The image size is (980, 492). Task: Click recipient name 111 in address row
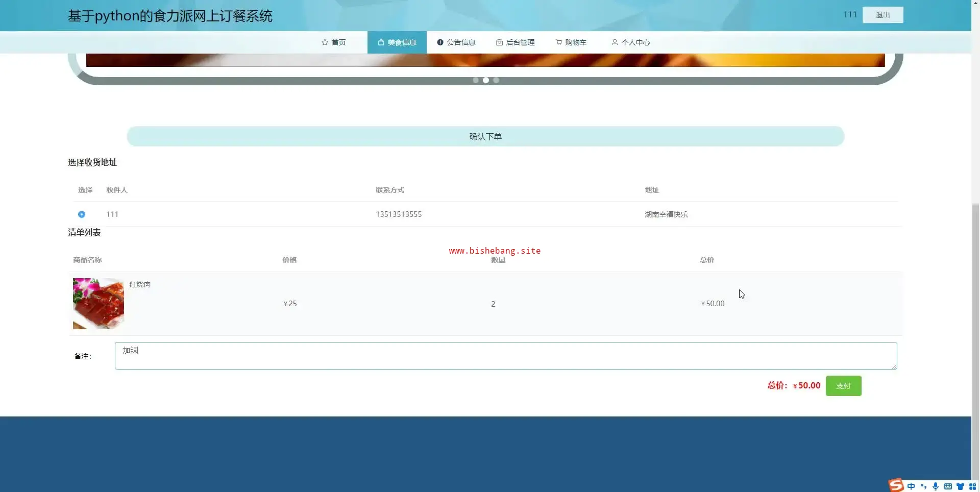[112, 214]
